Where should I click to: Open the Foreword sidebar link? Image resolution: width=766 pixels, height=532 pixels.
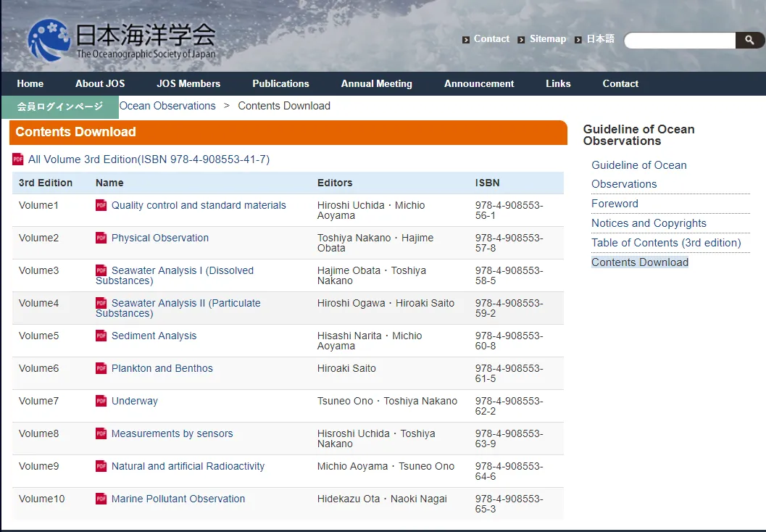pos(615,204)
